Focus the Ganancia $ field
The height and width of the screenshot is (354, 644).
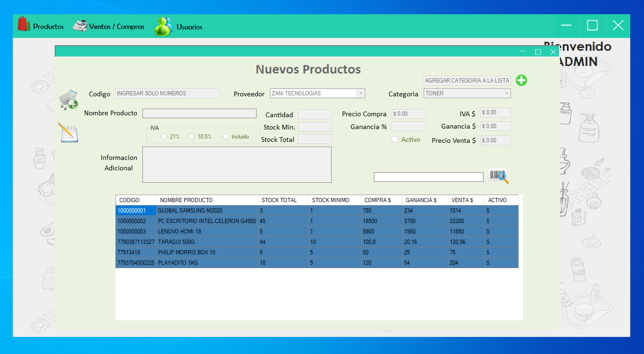[496, 126]
